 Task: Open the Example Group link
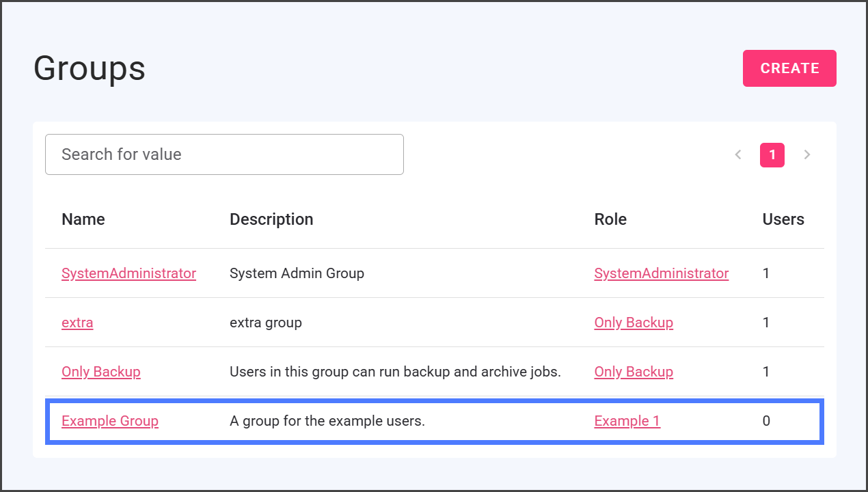tap(110, 421)
